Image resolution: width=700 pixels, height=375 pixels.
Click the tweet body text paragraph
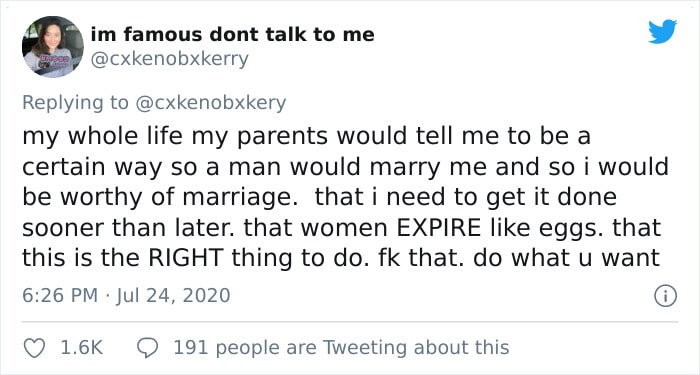coord(345,197)
